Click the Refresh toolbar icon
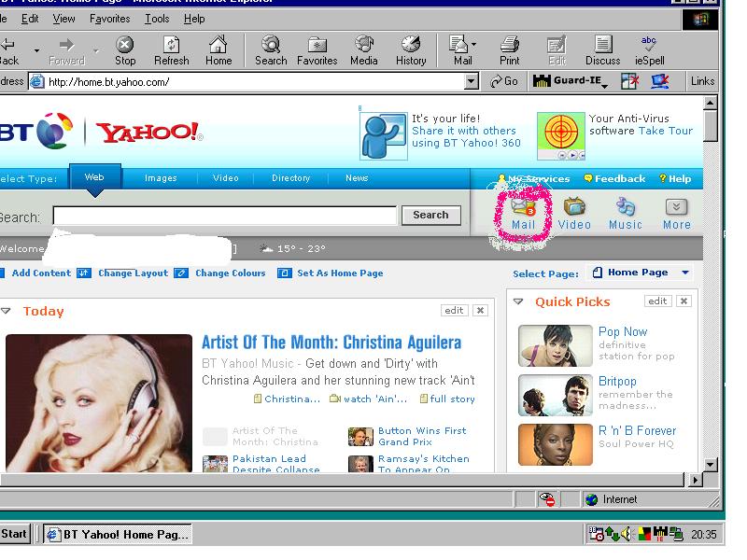This screenshot has width=747, height=560. (x=172, y=50)
